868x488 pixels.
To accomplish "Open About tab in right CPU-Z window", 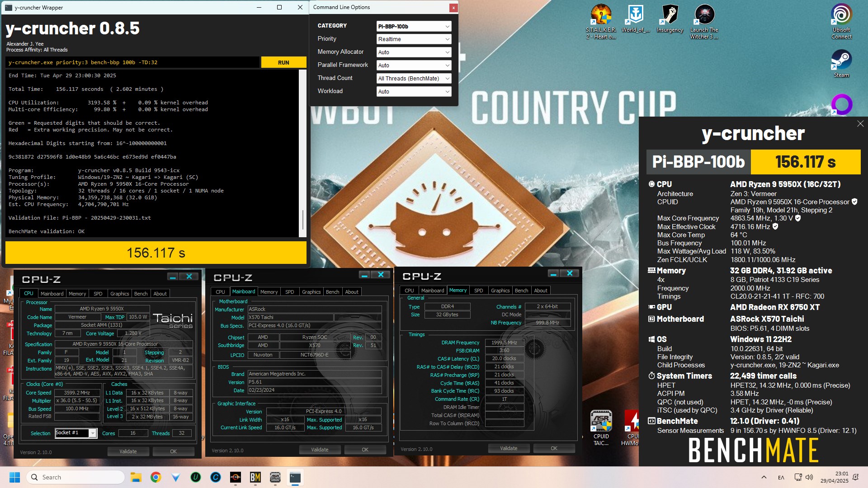I will (x=541, y=291).
